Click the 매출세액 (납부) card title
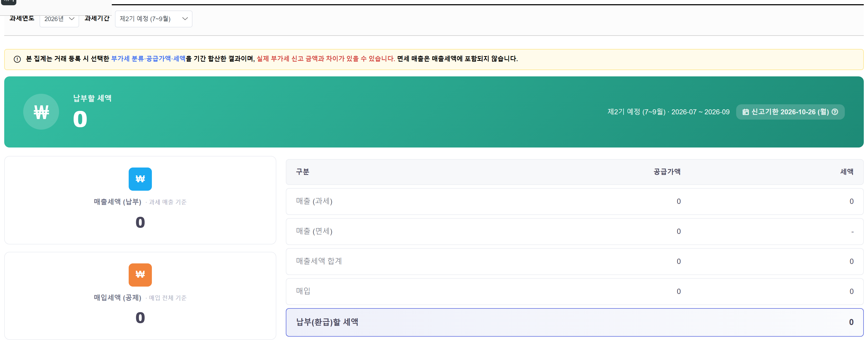This screenshot has width=868, height=344. click(x=117, y=202)
